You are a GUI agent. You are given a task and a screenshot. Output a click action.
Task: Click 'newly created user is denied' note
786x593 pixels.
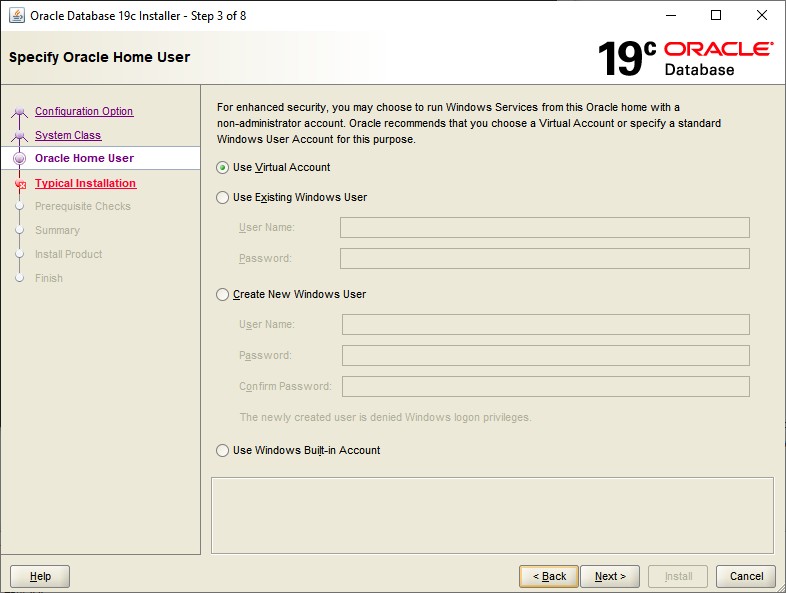pos(385,418)
